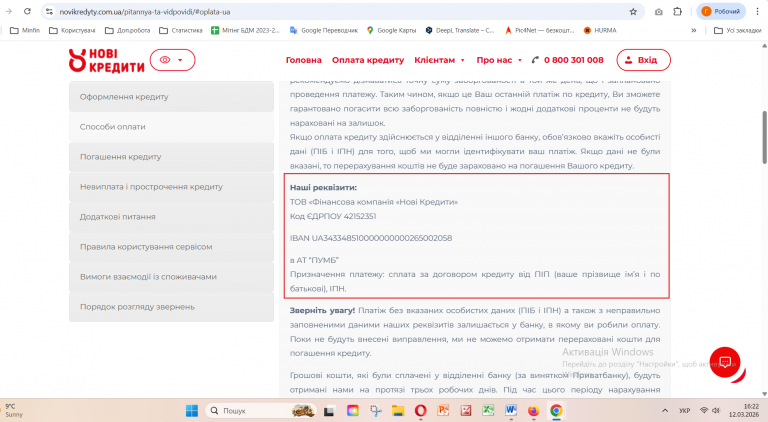Open Snipping Tool on taskbar
The image size is (768, 422).
(376, 411)
